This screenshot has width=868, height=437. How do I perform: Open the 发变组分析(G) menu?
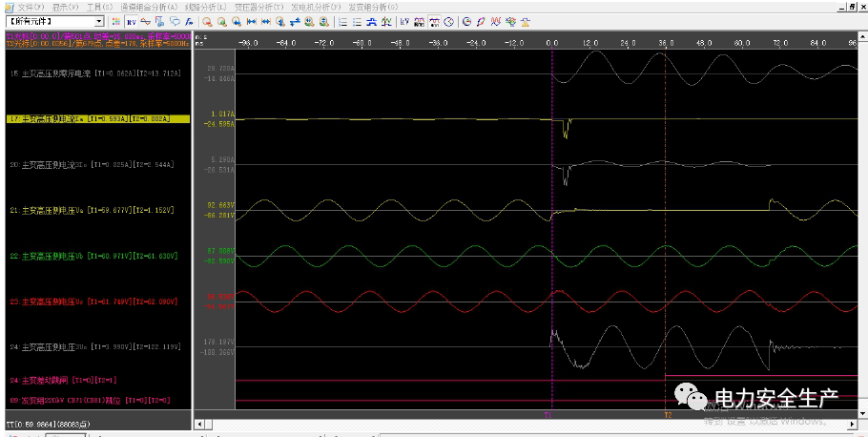[x=373, y=8]
